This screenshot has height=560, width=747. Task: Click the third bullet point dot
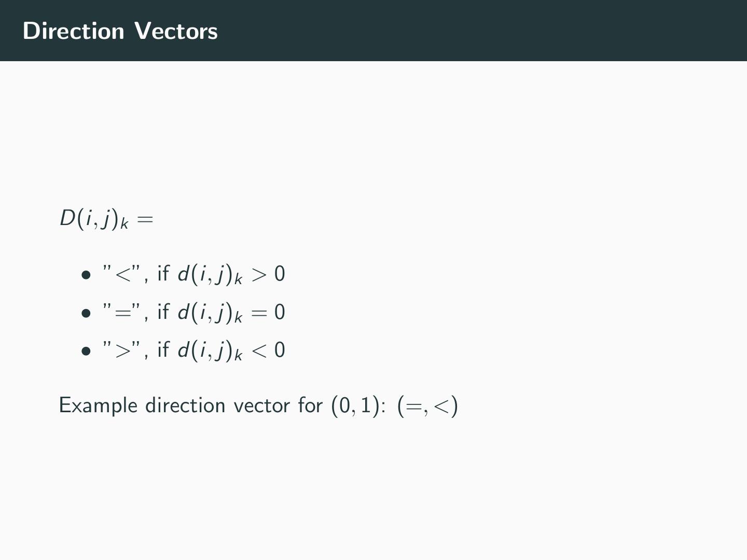[x=86, y=351]
